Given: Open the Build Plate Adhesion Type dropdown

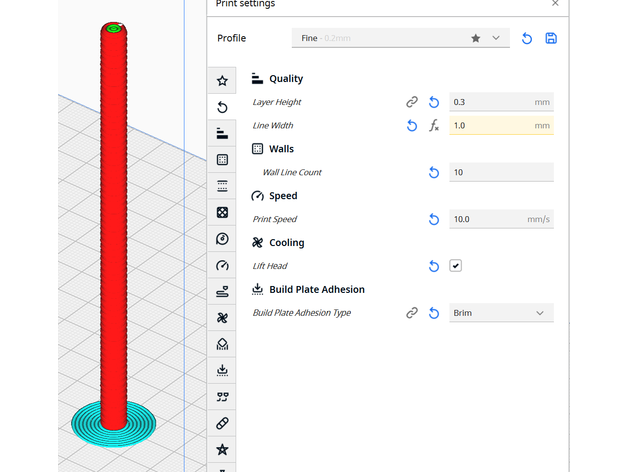Looking at the screenshot, I should click(501, 313).
